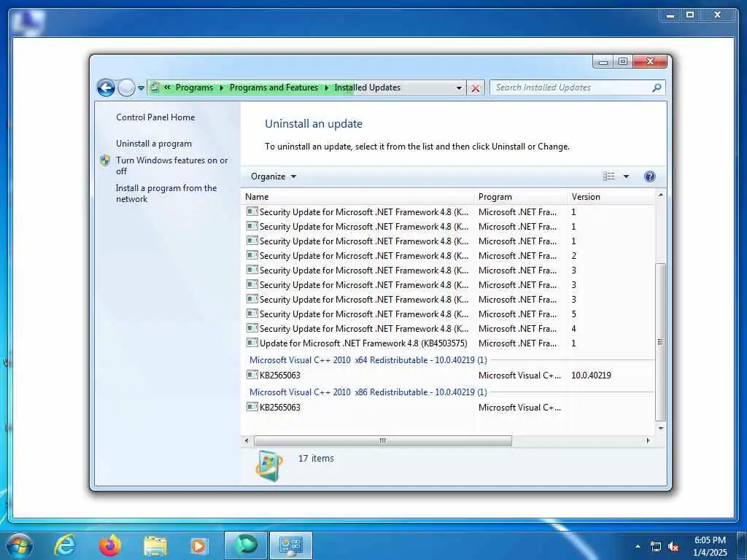
Task: Select Programs in the address breadcrumb
Action: click(194, 87)
